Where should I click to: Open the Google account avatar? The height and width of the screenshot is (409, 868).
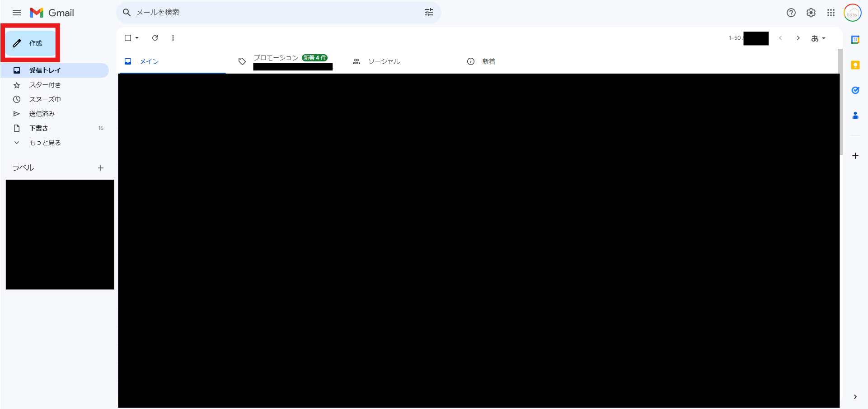point(853,13)
